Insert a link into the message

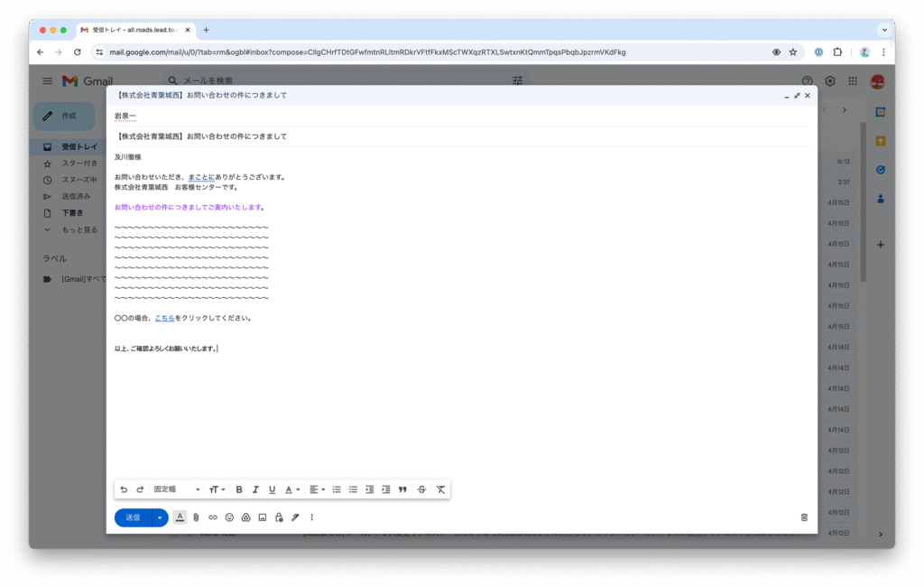(x=213, y=517)
